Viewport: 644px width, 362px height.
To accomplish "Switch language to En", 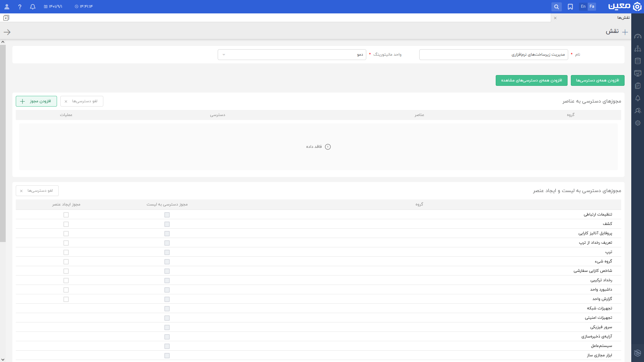I will (x=583, y=7).
